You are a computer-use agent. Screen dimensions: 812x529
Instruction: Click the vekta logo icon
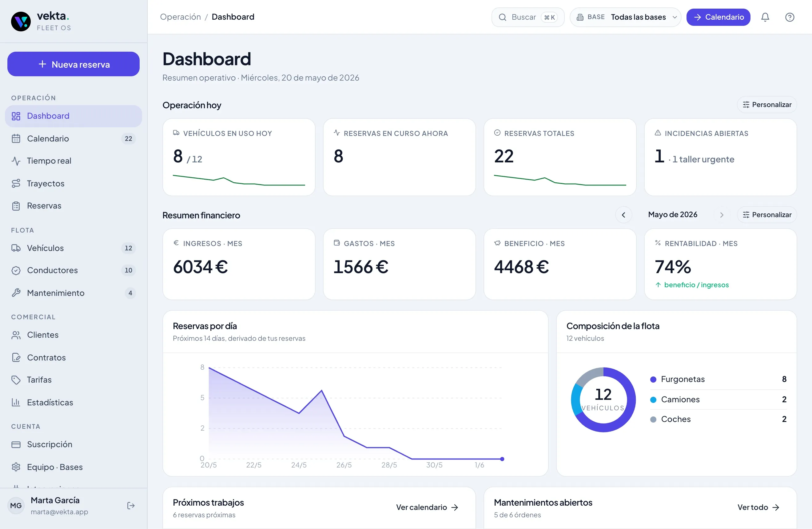coord(21,22)
